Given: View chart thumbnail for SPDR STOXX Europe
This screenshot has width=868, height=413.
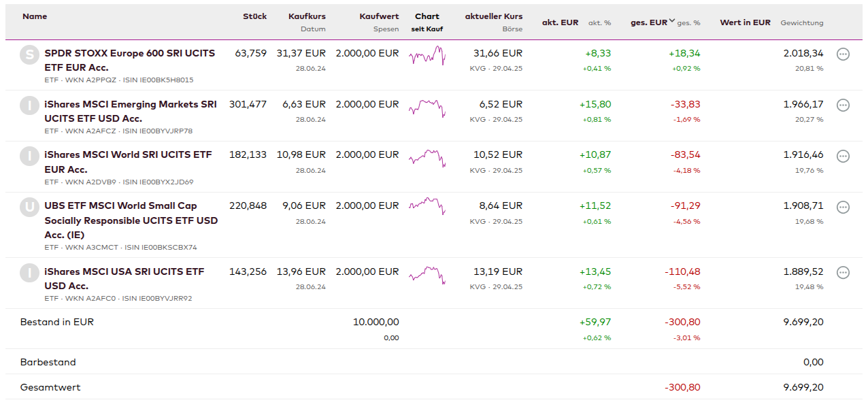Looking at the screenshot, I should click(427, 56).
